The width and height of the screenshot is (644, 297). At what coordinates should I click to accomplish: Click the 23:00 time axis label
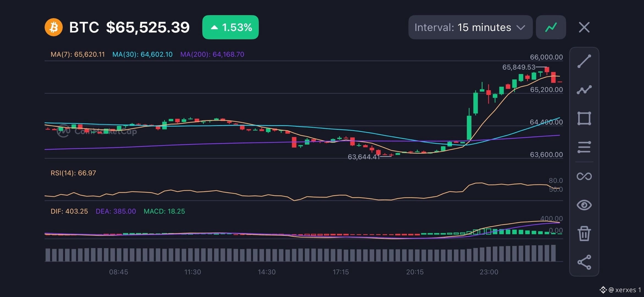click(x=489, y=272)
